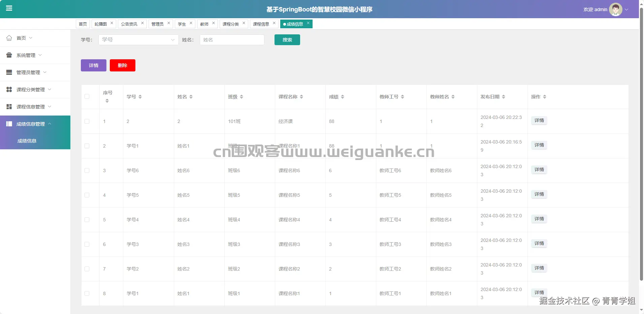Close the 课程分类 tab
The image size is (644, 314).
pos(244,23)
